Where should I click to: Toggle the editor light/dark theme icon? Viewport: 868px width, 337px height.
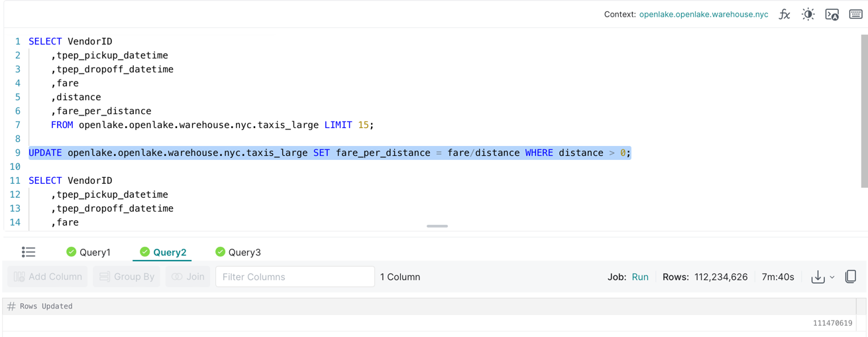(808, 14)
